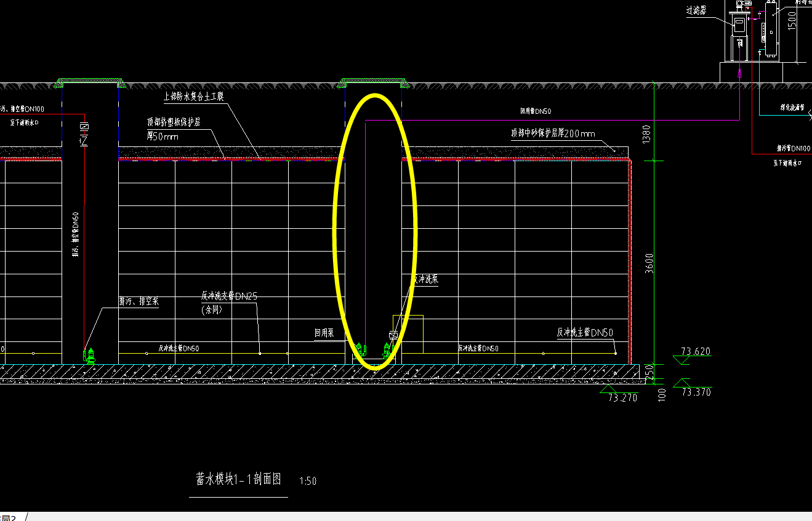The image size is (812, 521).
Task: Select the label 反冲洗支管DN25
Action: click(229, 296)
